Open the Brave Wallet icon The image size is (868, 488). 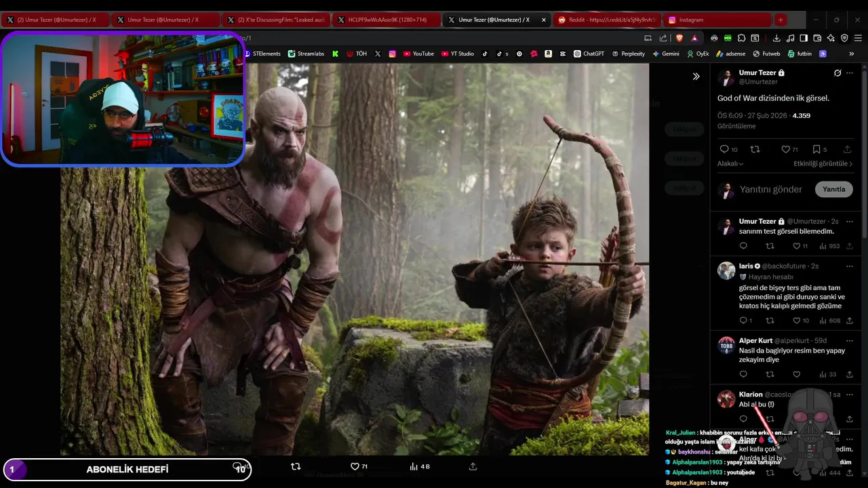(817, 38)
